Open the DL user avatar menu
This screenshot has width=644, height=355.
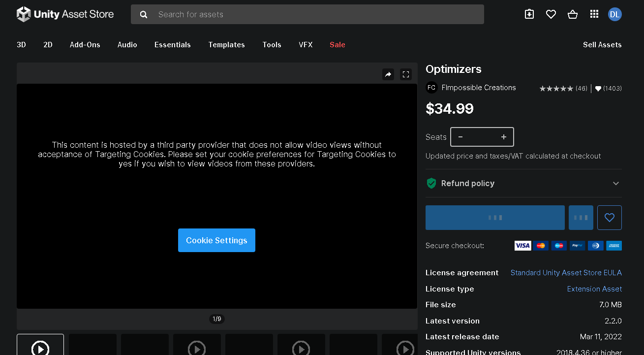click(614, 14)
